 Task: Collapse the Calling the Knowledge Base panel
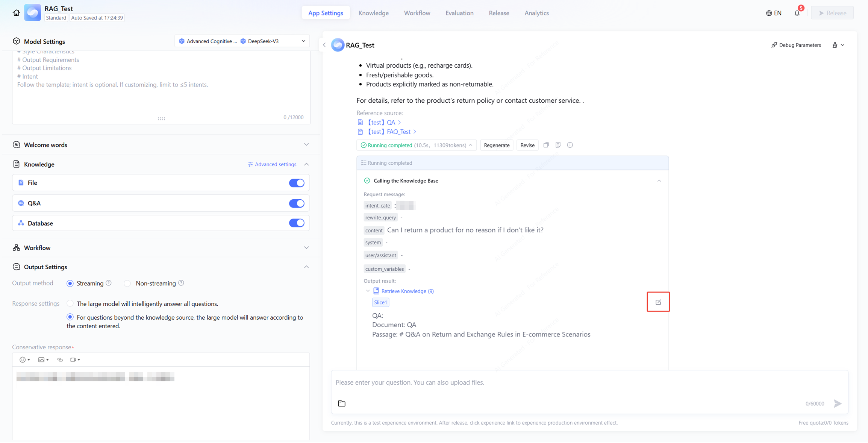point(659,181)
